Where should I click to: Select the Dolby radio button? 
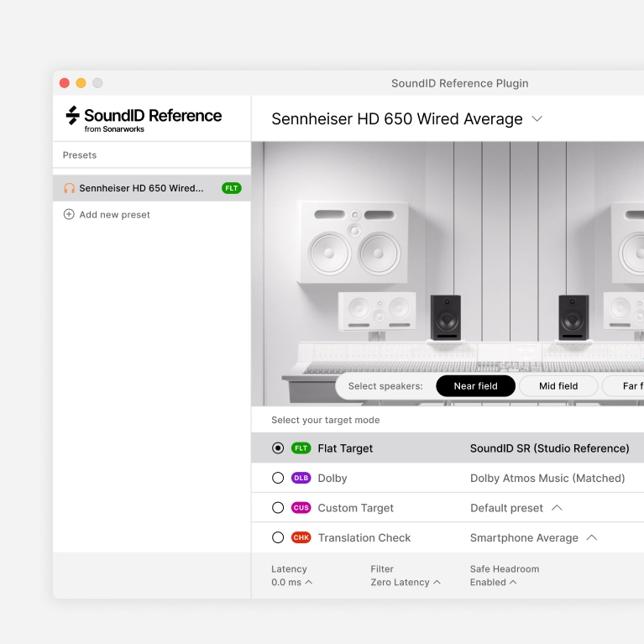pos(278,479)
